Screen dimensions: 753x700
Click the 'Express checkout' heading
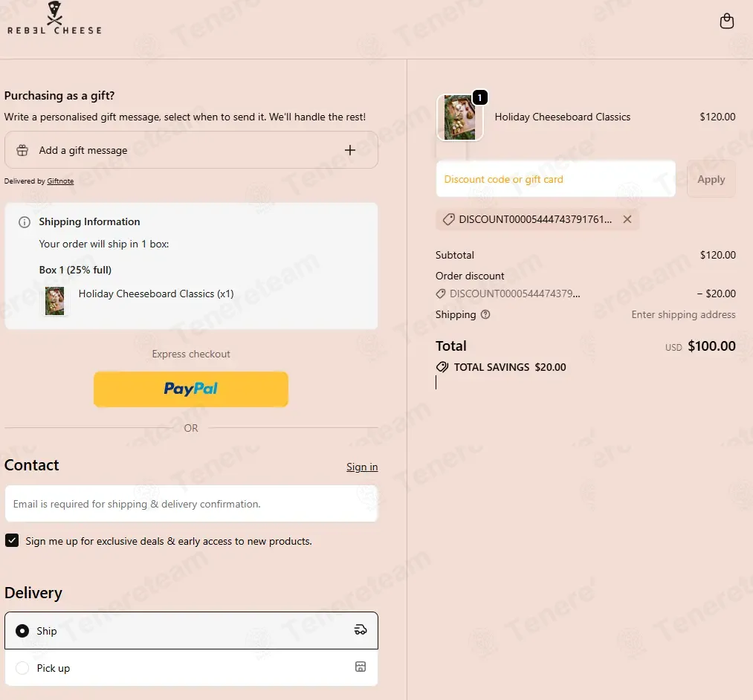tap(191, 354)
